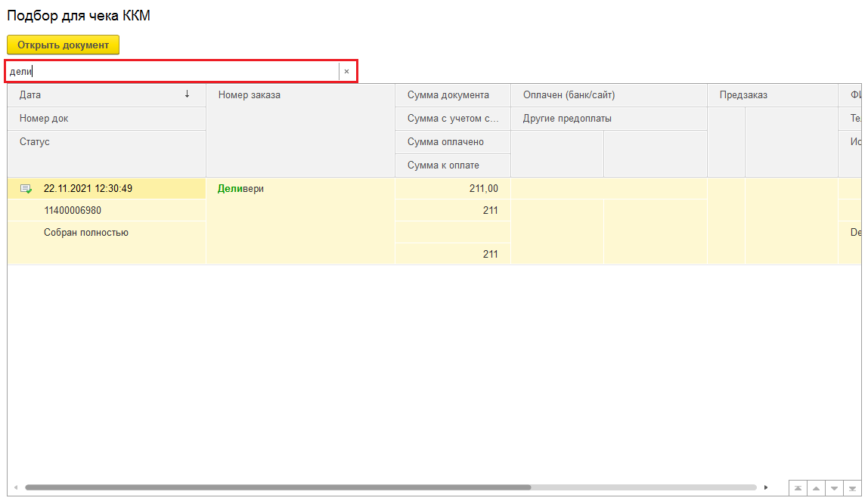The height and width of the screenshot is (504, 868).
Task: Jump to last row of the list
Action: tap(851, 488)
